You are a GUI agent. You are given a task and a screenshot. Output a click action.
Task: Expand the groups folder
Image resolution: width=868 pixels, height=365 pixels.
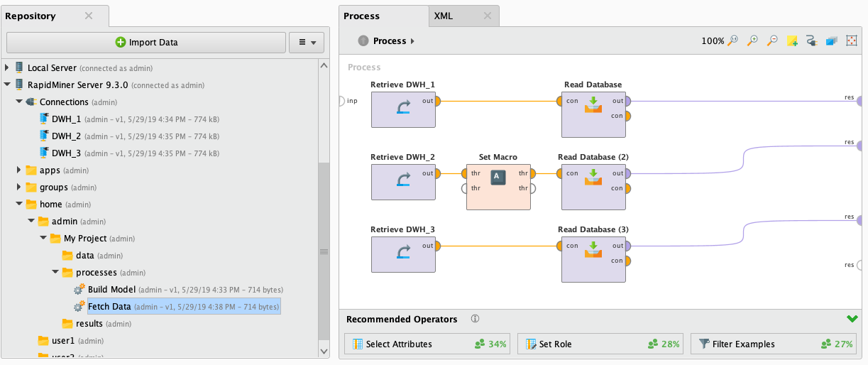click(19, 187)
